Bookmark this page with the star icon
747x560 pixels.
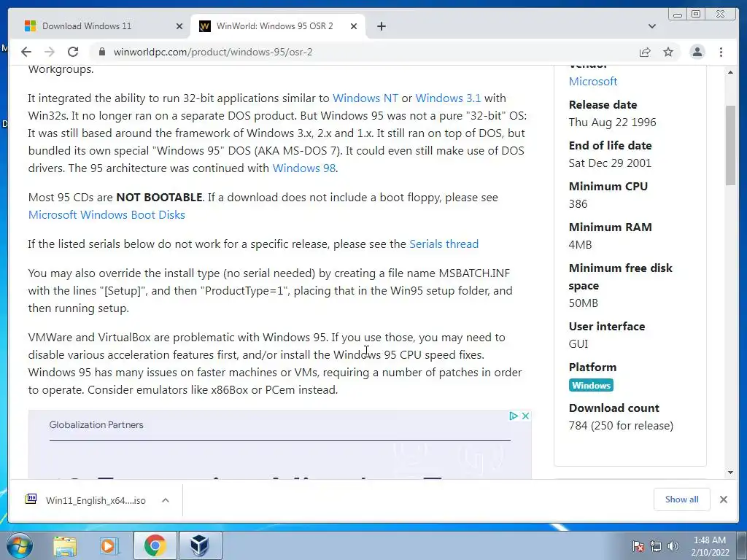pos(668,52)
